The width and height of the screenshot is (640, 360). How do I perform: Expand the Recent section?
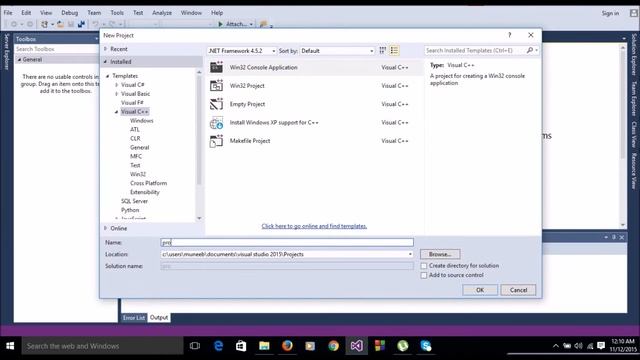(x=105, y=49)
